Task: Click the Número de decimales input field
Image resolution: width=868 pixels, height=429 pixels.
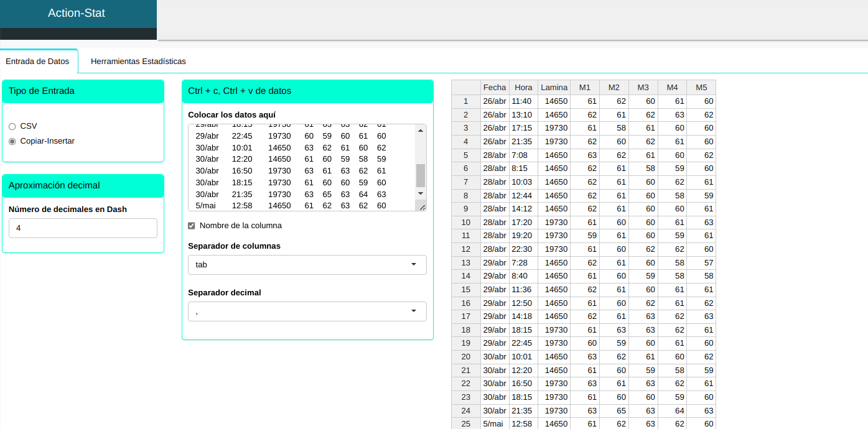Action: (x=83, y=228)
